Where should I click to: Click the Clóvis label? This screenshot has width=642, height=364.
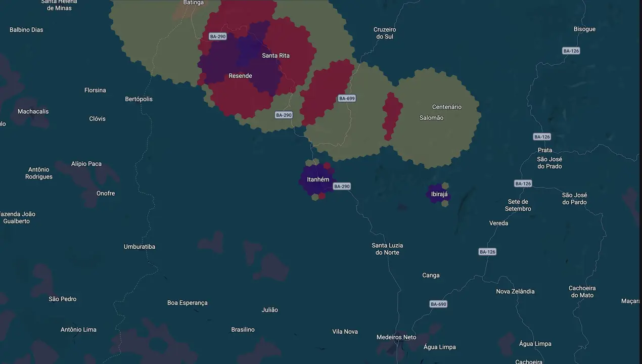coord(98,119)
